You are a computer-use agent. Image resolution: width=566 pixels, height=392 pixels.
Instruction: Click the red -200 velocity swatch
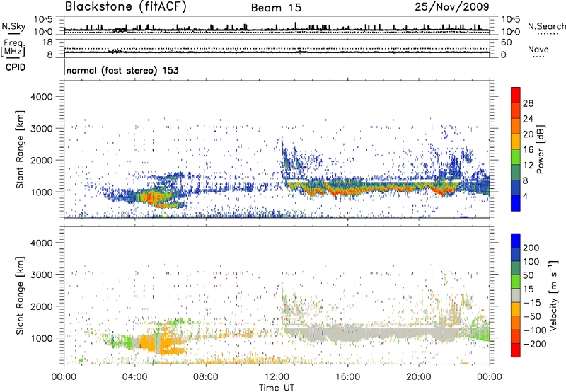516,350
